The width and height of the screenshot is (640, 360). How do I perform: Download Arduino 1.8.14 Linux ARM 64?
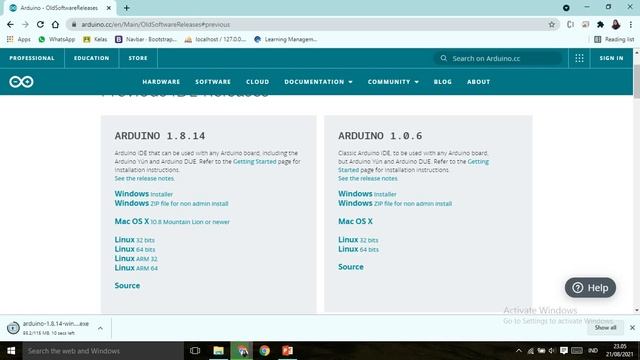tap(136, 268)
